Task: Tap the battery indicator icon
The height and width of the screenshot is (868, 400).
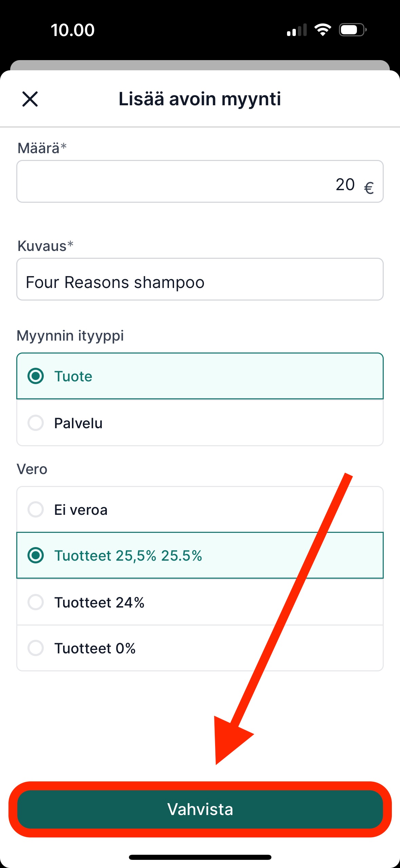Action: 353,30
